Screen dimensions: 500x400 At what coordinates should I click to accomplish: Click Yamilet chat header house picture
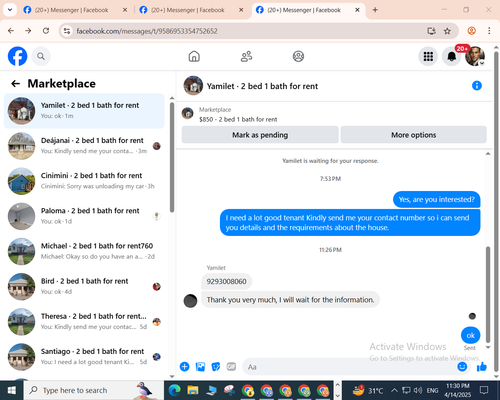click(193, 86)
